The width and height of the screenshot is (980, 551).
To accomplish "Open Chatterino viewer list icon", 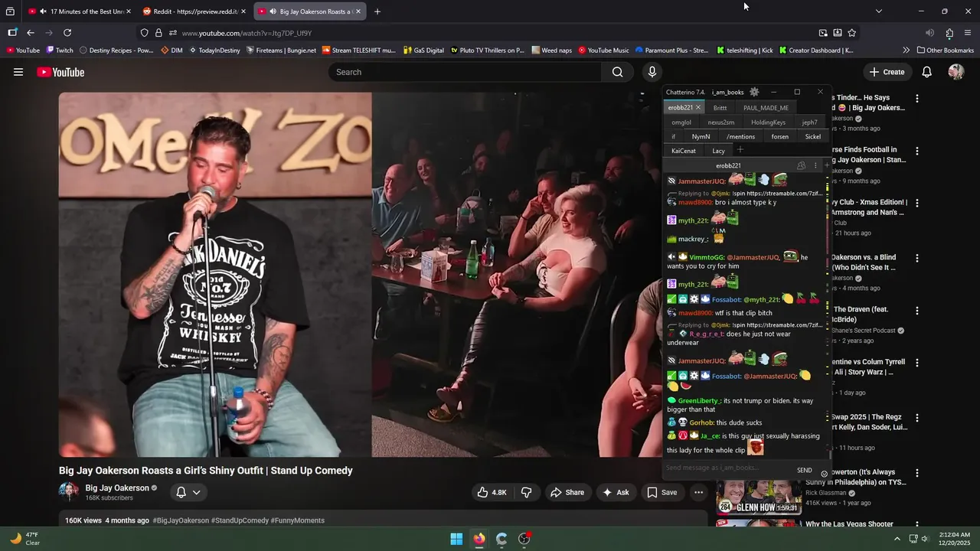I will pyautogui.click(x=801, y=165).
